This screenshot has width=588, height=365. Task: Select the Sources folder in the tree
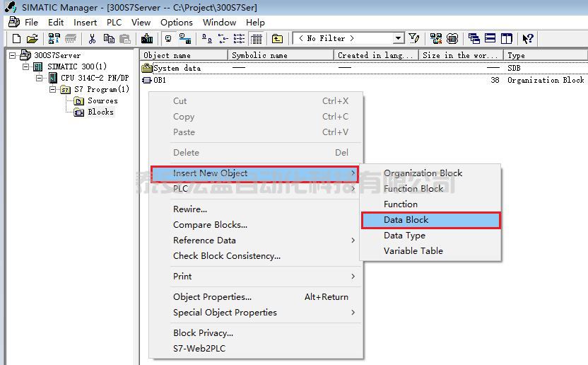(x=102, y=101)
